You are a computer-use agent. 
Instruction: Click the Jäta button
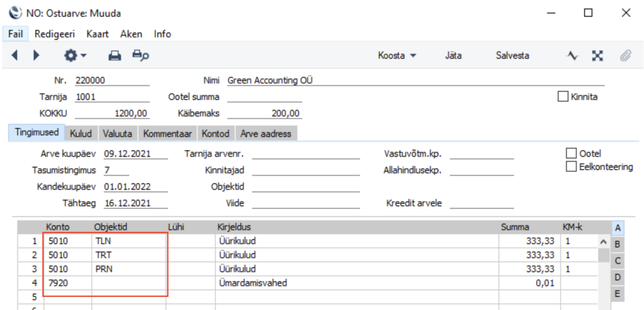453,55
